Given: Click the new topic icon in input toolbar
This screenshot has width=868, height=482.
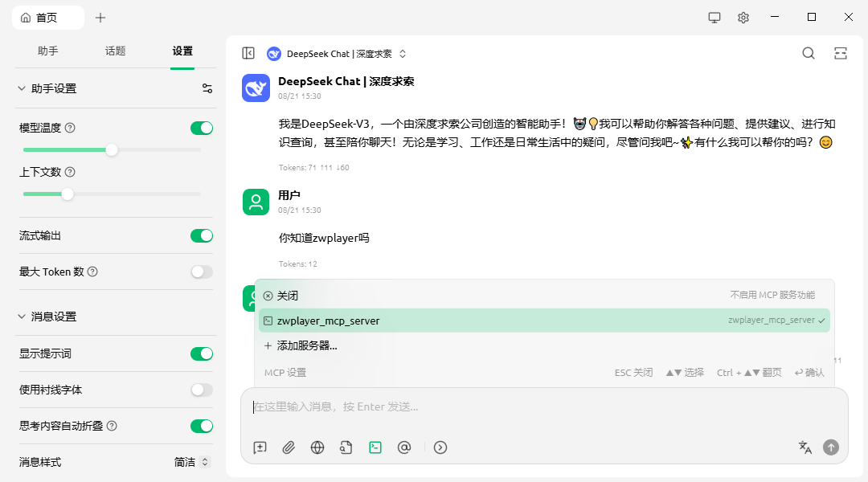Looking at the screenshot, I should tap(260, 447).
